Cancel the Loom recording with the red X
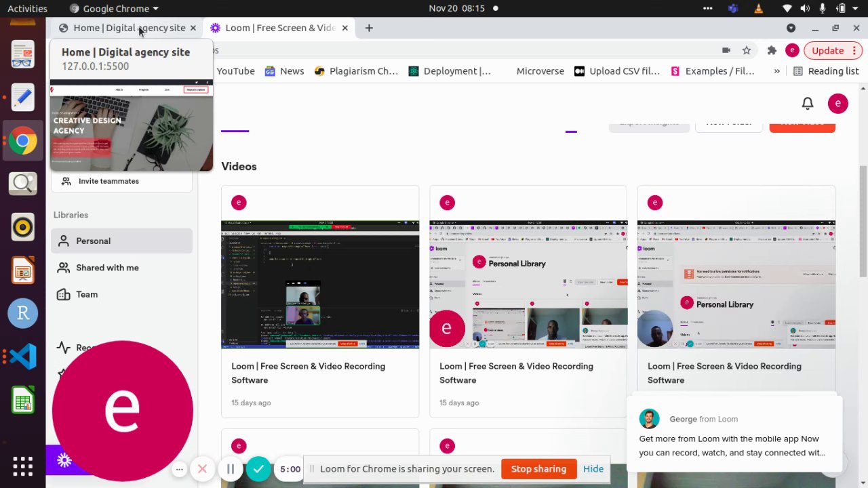Viewport: 868px width, 488px height. click(202, 469)
